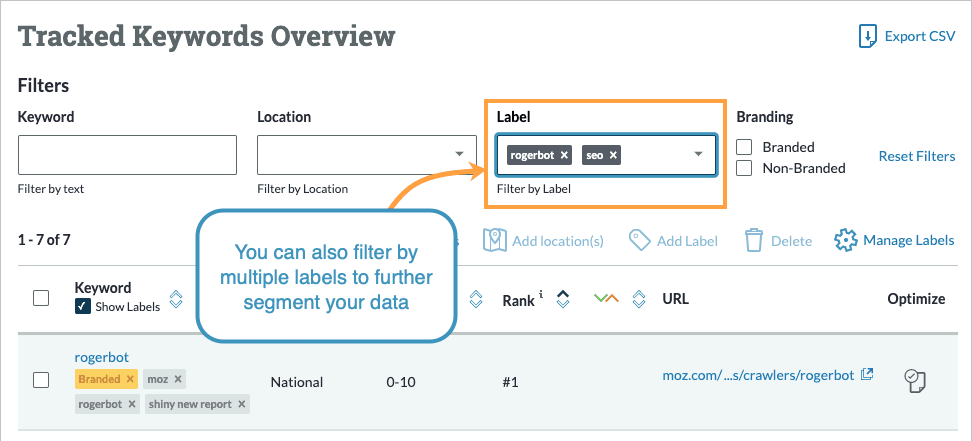This screenshot has height=441, width=972.
Task: Remove the seo label filter chip
Action: [613, 155]
